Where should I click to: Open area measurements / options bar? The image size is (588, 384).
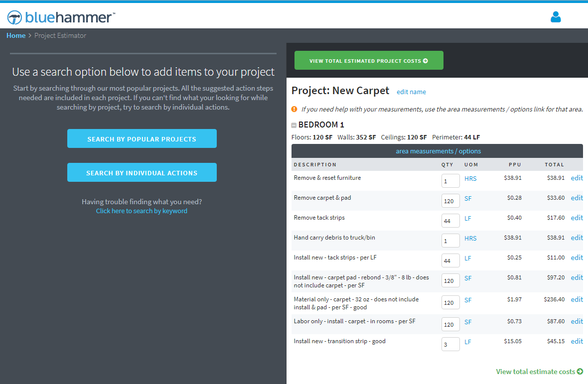pyautogui.click(x=438, y=151)
